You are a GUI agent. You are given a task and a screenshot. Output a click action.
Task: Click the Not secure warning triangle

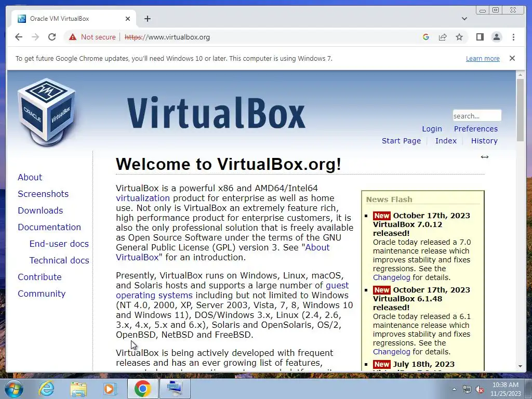[x=73, y=37]
